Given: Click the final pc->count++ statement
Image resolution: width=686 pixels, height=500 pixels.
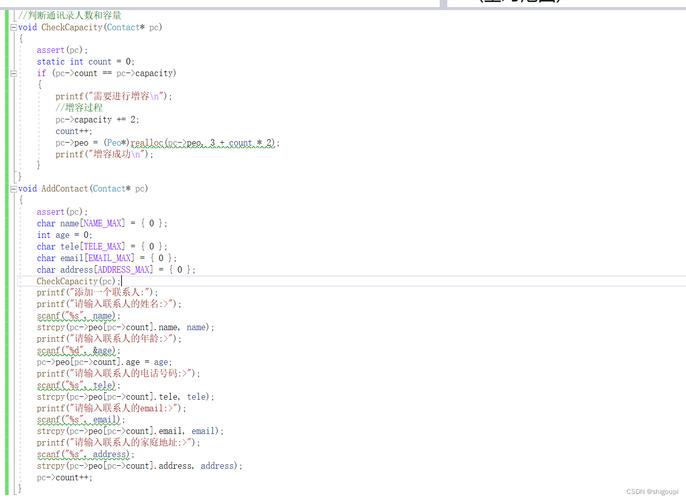Looking at the screenshot, I should (x=64, y=478).
